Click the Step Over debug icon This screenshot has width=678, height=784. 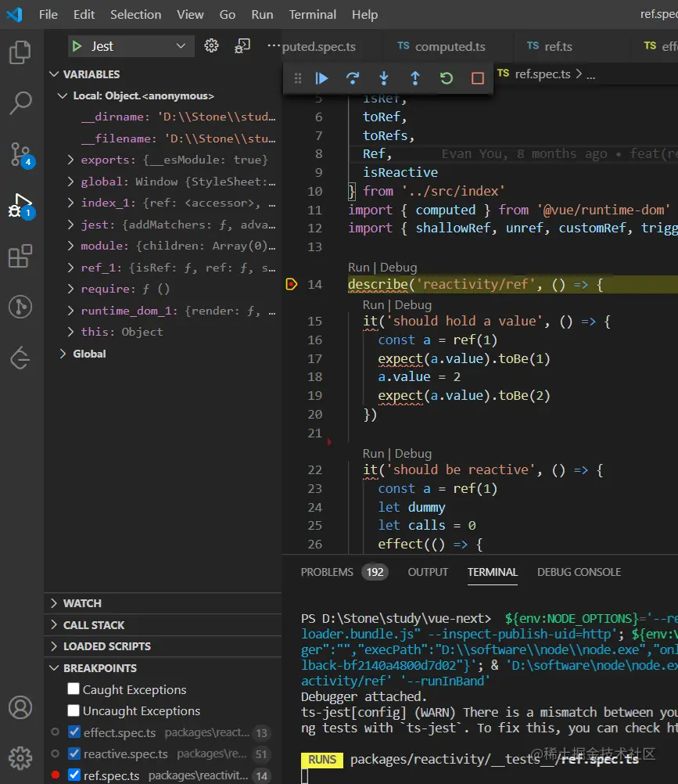(x=353, y=78)
